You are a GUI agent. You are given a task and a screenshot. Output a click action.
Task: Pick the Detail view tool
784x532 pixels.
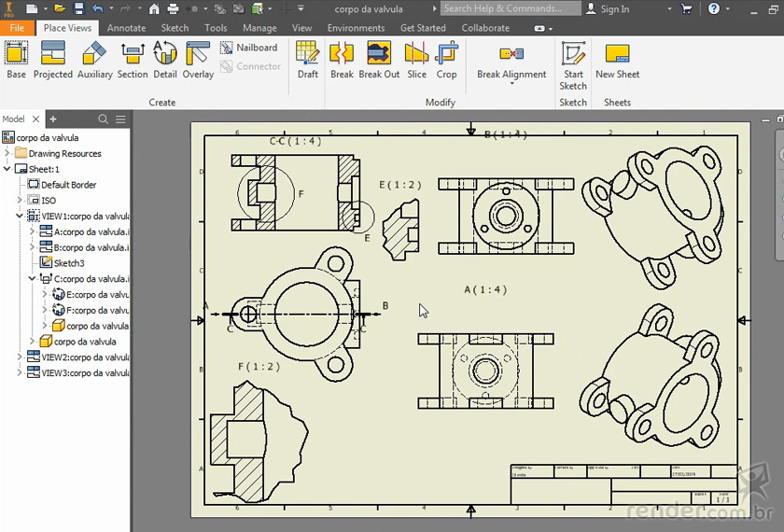165,61
